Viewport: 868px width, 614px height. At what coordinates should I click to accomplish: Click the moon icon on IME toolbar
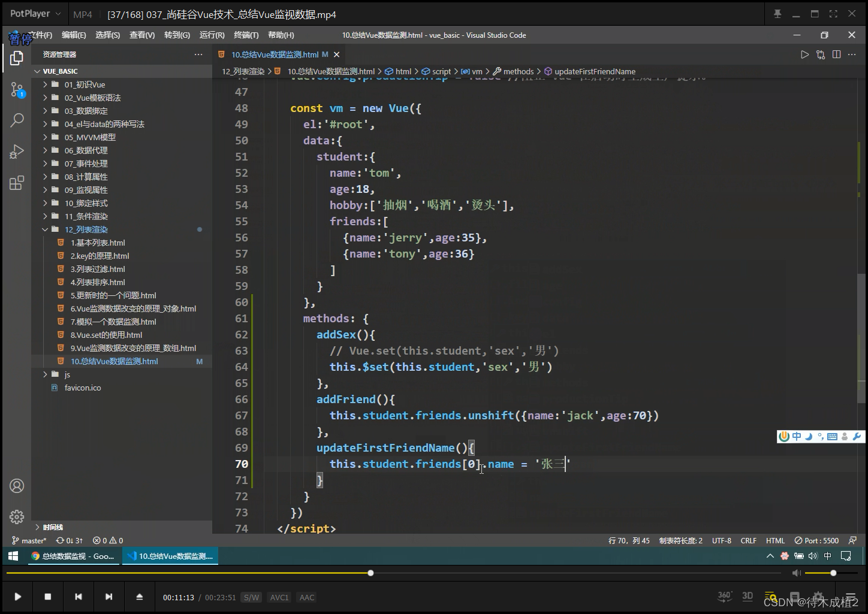point(809,437)
